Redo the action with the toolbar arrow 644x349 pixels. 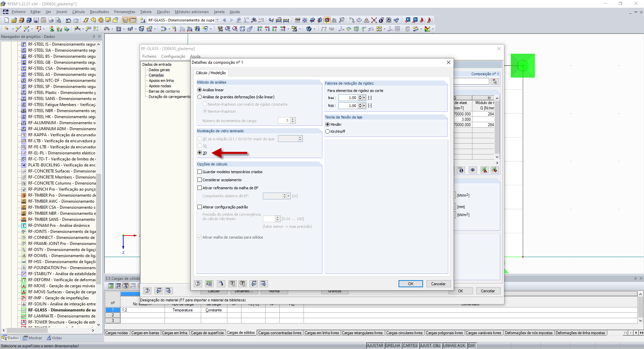pos(76,20)
